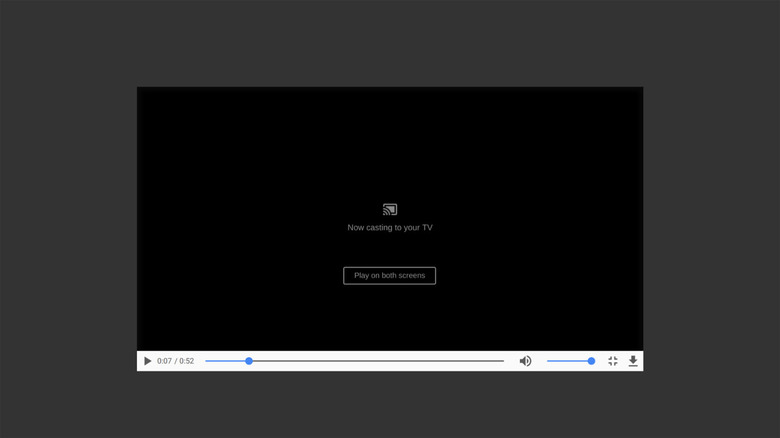Click the play button in video controls

147,361
